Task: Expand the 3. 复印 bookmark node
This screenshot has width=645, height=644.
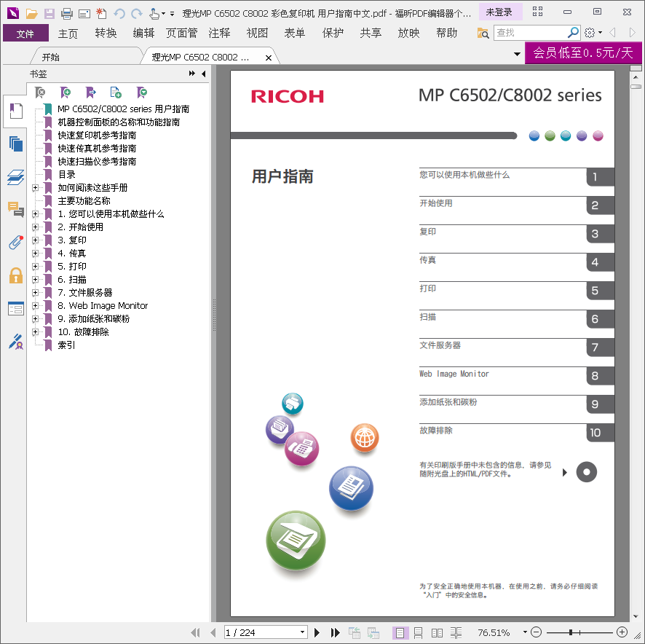Action: coord(36,240)
